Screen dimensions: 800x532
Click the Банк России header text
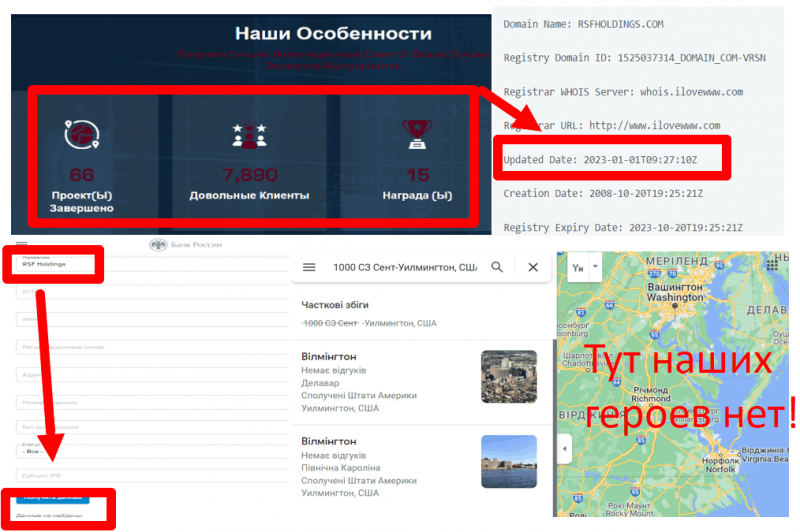(x=196, y=245)
